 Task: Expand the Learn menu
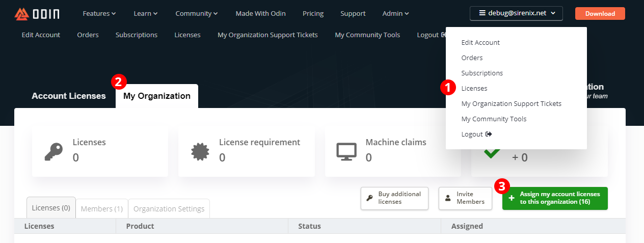146,14
